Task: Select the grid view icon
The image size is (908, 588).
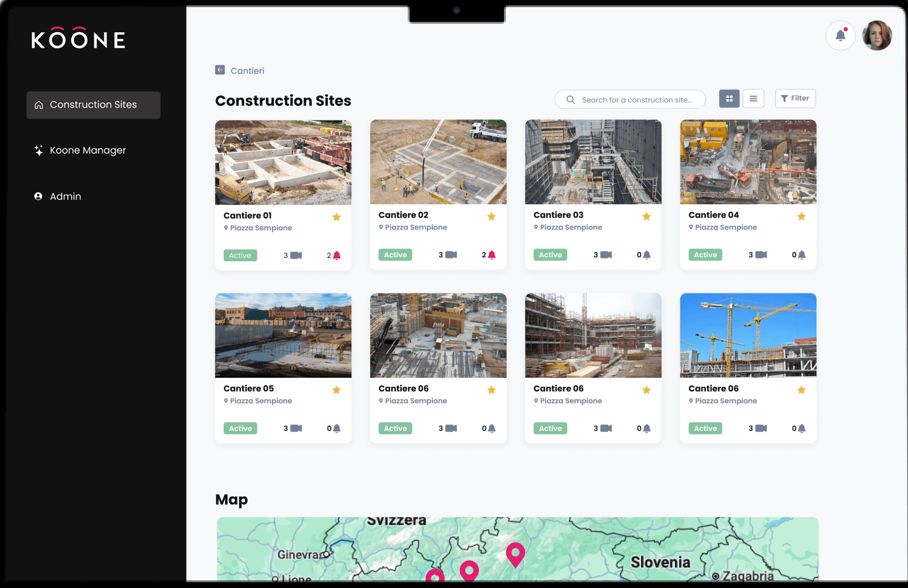Action: tap(729, 98)
